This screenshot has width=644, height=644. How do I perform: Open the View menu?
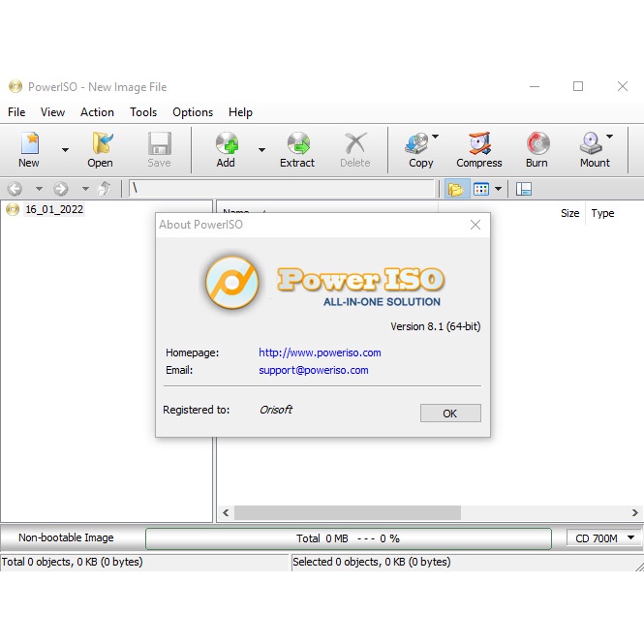coord(52,112)
